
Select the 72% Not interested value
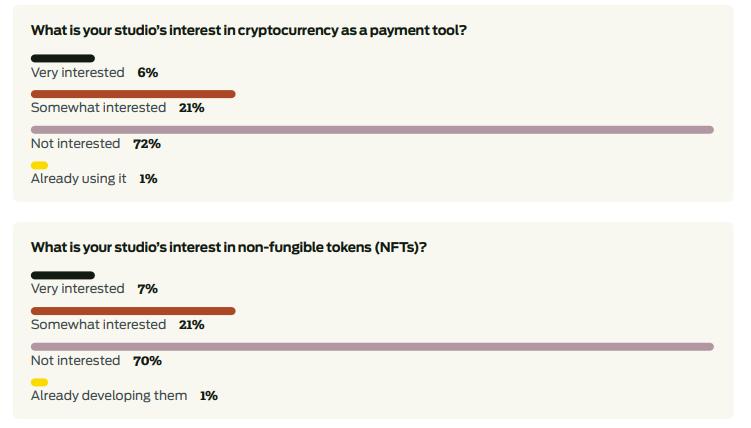[147, 144]
